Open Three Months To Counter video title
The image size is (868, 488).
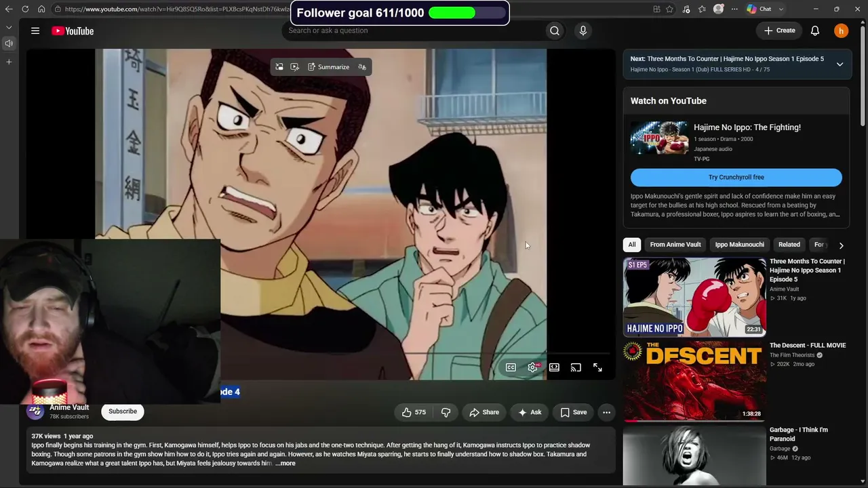tap(807, 270)
